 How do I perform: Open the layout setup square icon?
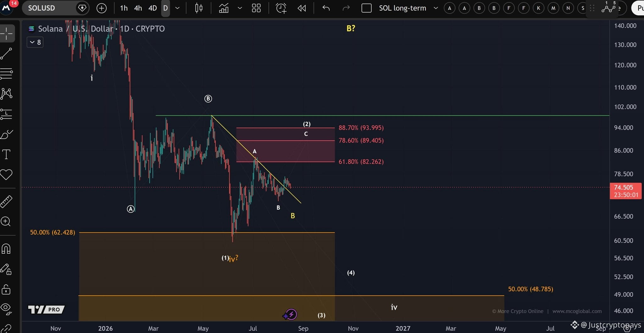click(367, 8)
